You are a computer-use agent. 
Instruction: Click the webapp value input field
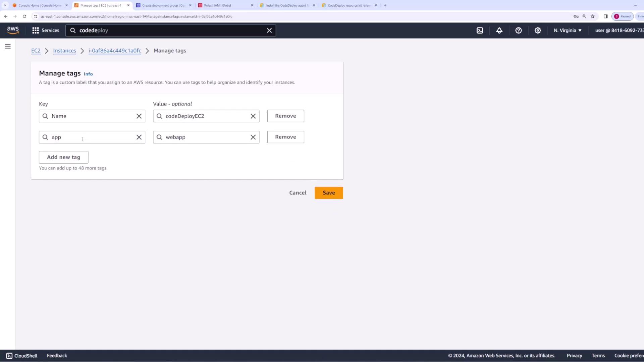point(206,137)
